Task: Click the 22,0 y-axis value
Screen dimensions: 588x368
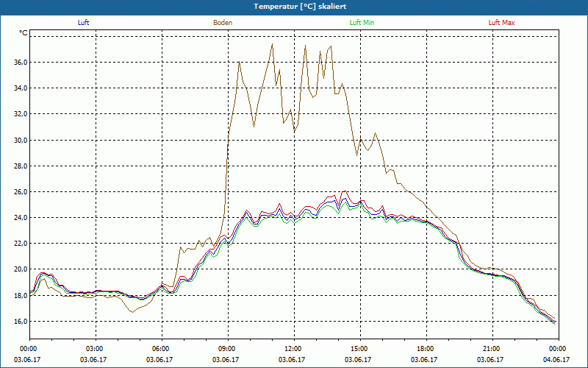Action: tap(21, 244)
